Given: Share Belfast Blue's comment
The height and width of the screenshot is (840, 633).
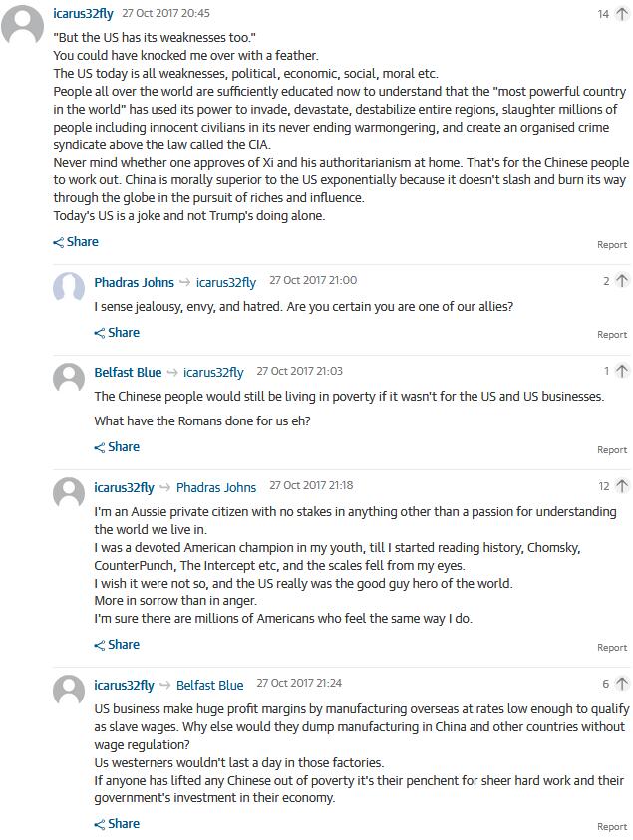Looking at the screenshot, I should click(117, 447).
